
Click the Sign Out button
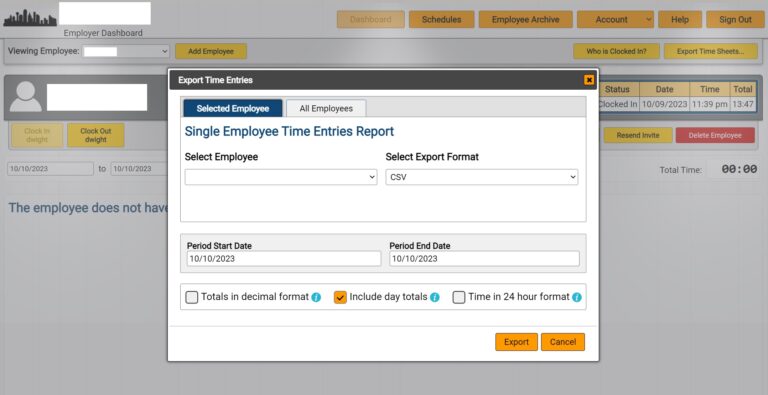735,20
